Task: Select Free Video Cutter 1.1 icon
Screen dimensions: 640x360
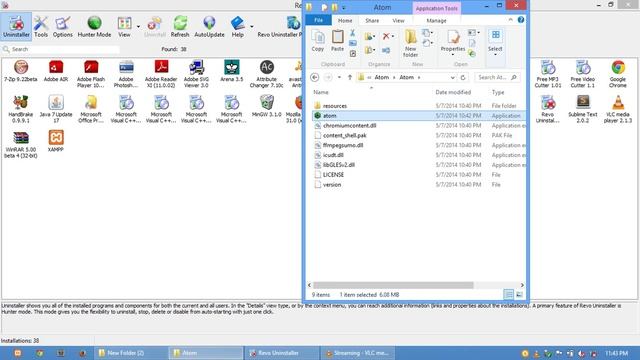Action: 583,74
